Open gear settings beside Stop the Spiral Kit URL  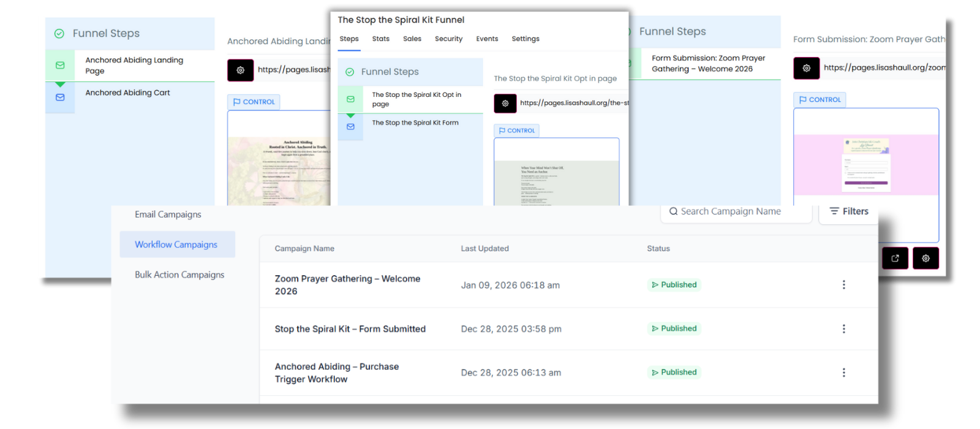point(505,104)
